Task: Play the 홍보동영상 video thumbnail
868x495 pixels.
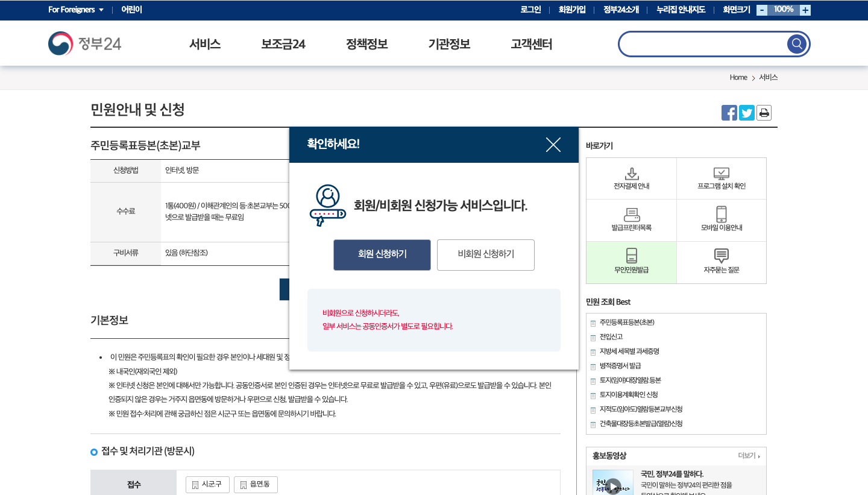Action: tap(612, 486)
